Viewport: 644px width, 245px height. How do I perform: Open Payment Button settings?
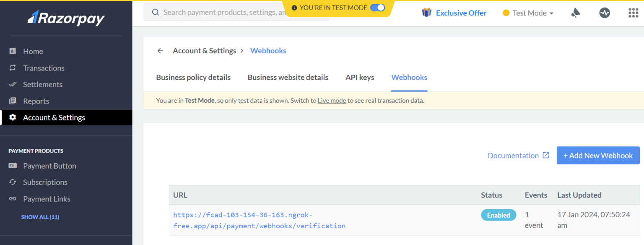49,166
